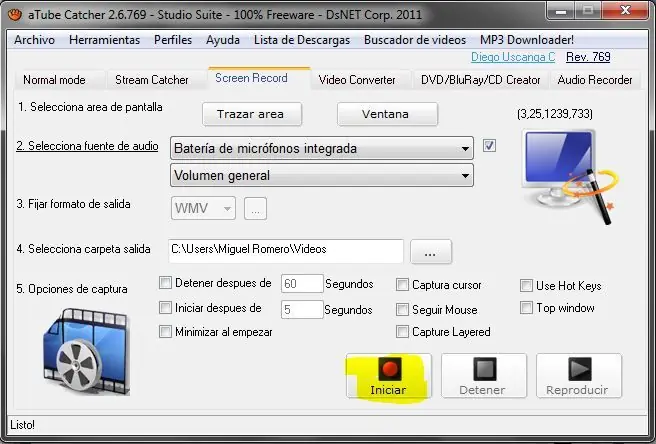Click the stop-after 60 seconds field

[302, 284]
